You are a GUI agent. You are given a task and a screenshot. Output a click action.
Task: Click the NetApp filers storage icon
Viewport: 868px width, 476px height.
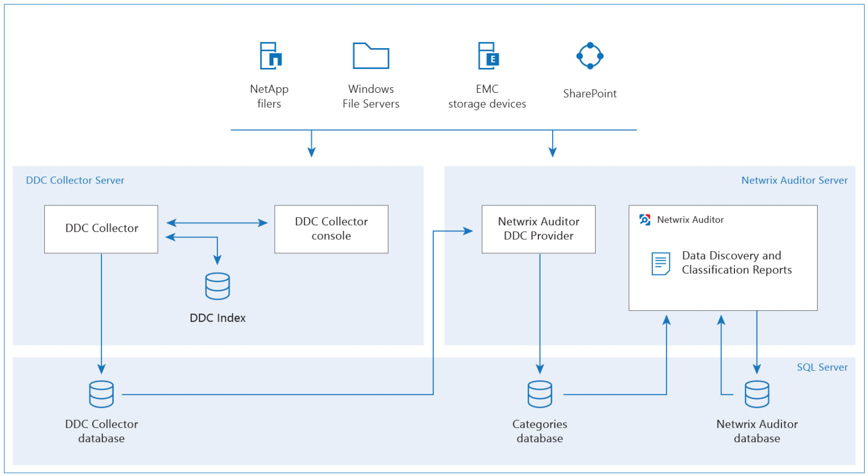(x=271, y=55)
